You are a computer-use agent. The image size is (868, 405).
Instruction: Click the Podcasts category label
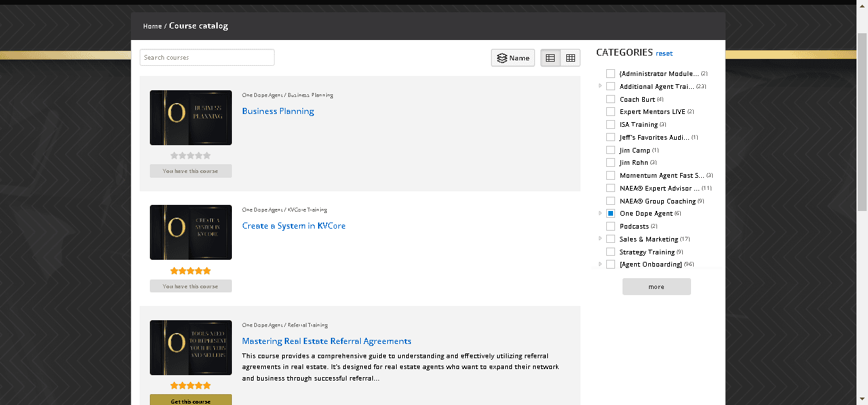635,227
